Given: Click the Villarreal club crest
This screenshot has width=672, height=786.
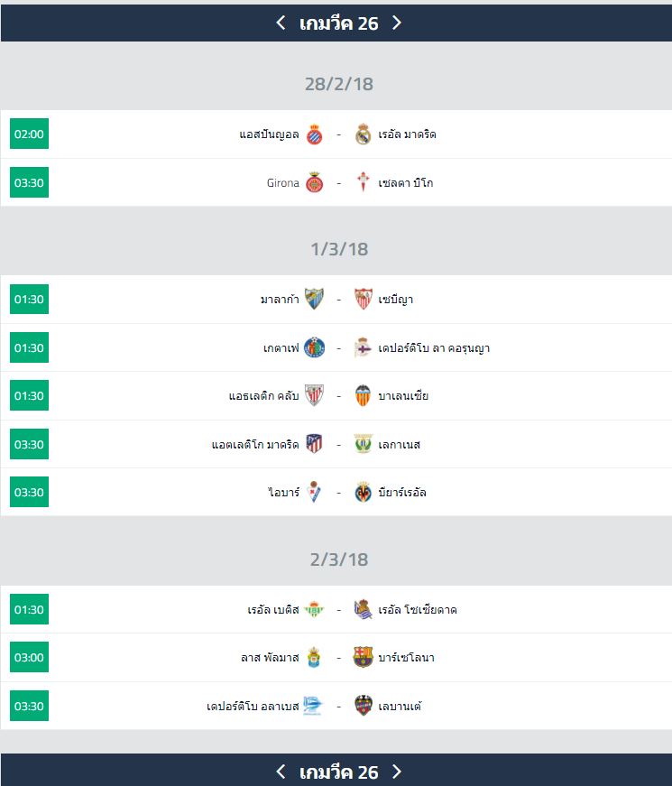Looking at the screenshot, I should point(363,493).
